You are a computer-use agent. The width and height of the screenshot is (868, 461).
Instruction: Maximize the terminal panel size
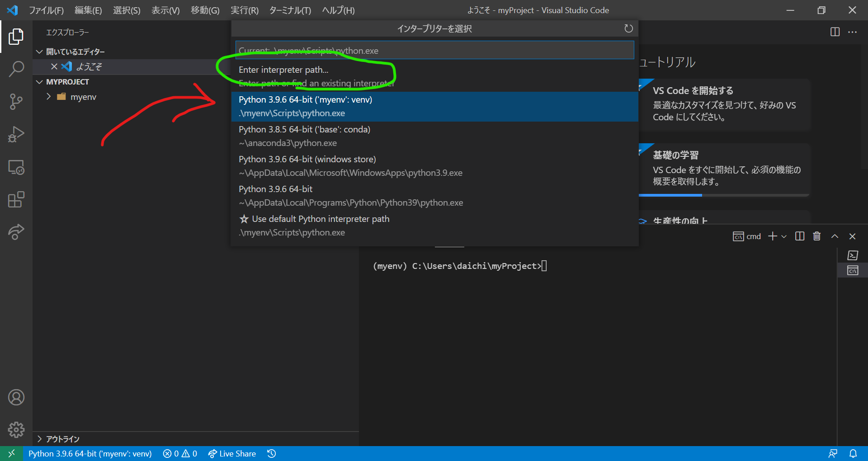[835, 236]
